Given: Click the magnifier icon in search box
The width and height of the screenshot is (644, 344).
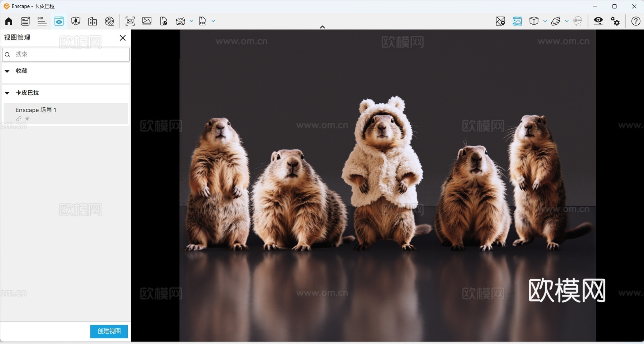Looking at the screenshot, I should [x=8, y=55].
